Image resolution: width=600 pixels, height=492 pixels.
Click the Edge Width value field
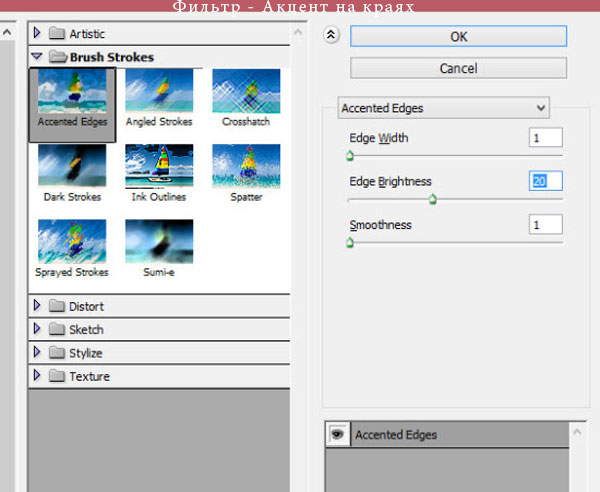click(x=546, y=138)
